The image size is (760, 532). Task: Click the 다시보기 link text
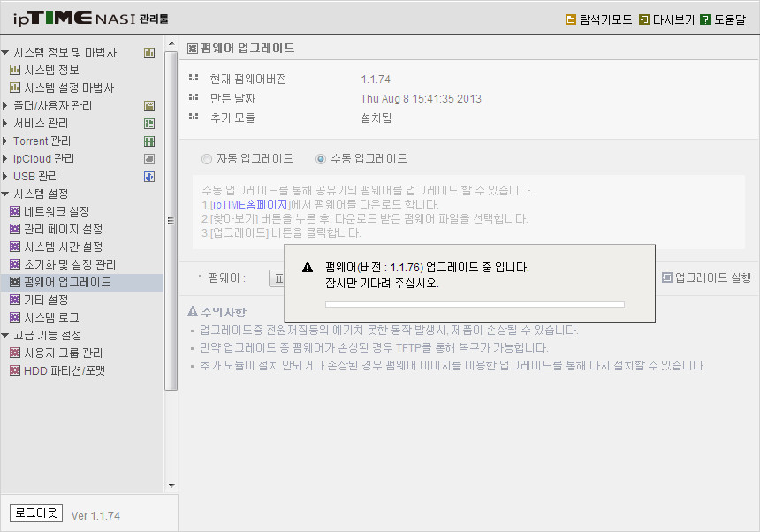[673, 19]
